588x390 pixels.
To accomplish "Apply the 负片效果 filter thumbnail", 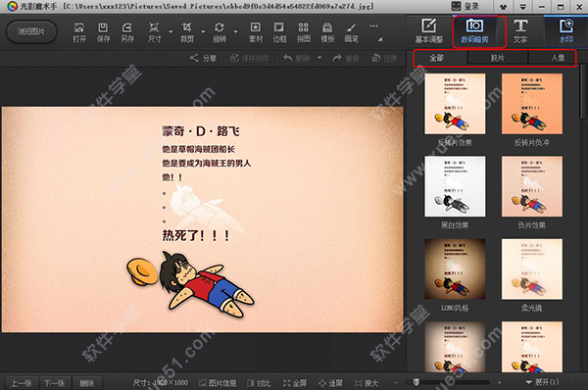I will coord(532,186).
